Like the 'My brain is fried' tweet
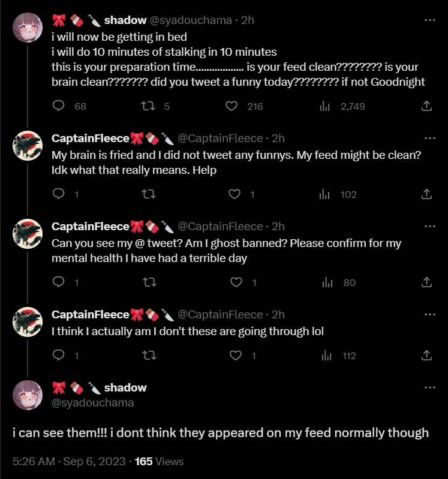This screenshot has width=448, height=479. click(x=236, y=194)
